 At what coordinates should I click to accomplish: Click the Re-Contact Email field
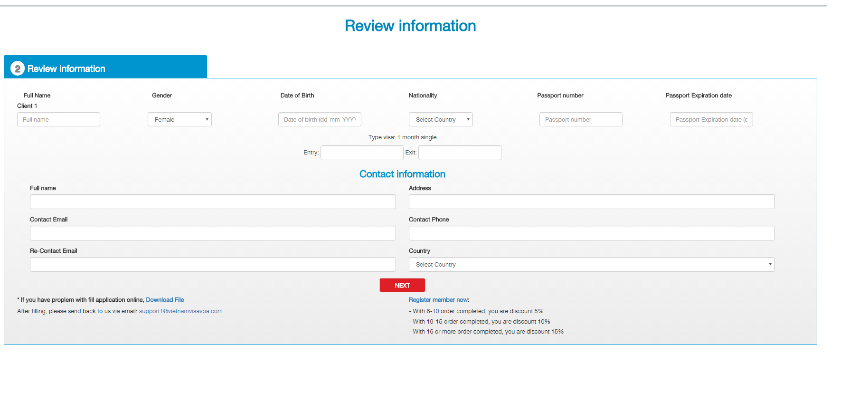click(213, 265)
